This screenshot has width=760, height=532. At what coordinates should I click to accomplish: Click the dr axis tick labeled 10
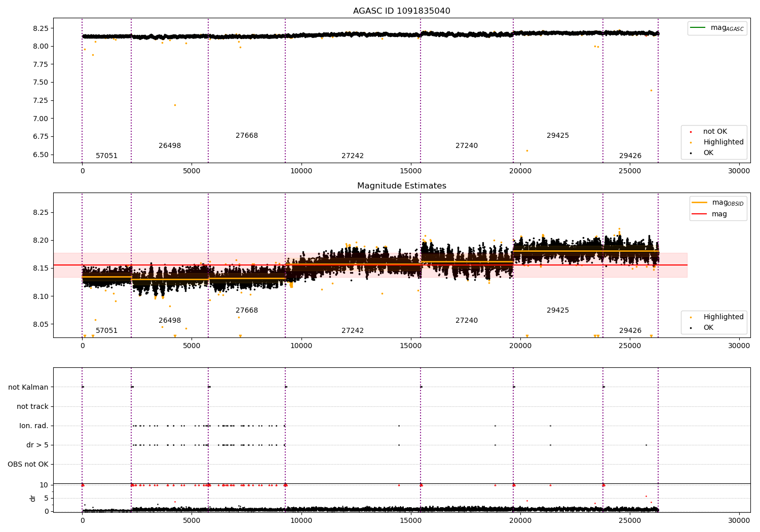pyautogui.click(x=44, y=485)
